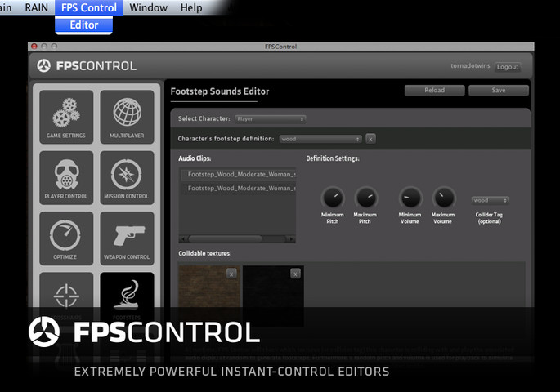560x392 pixels.
Task: Open the RAIN menu
Action: pos(37,7)
